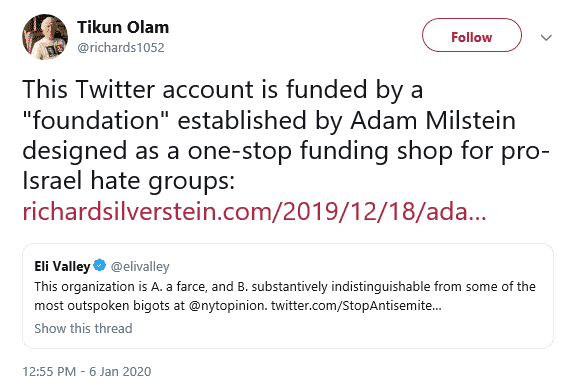Open Tikun Olam's profile avatar picture
Viewport: 567px width, 388px height.
pyautogui.click(x=45, y=37)
